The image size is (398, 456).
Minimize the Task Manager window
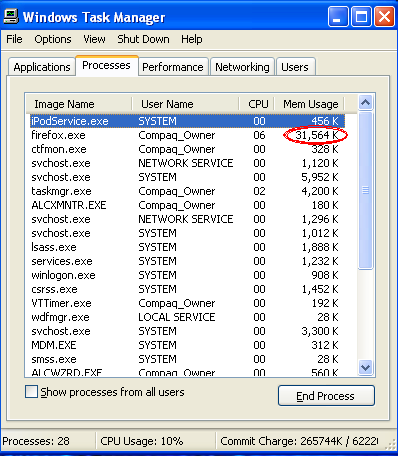pyautogui.click(x=338, y=17)
